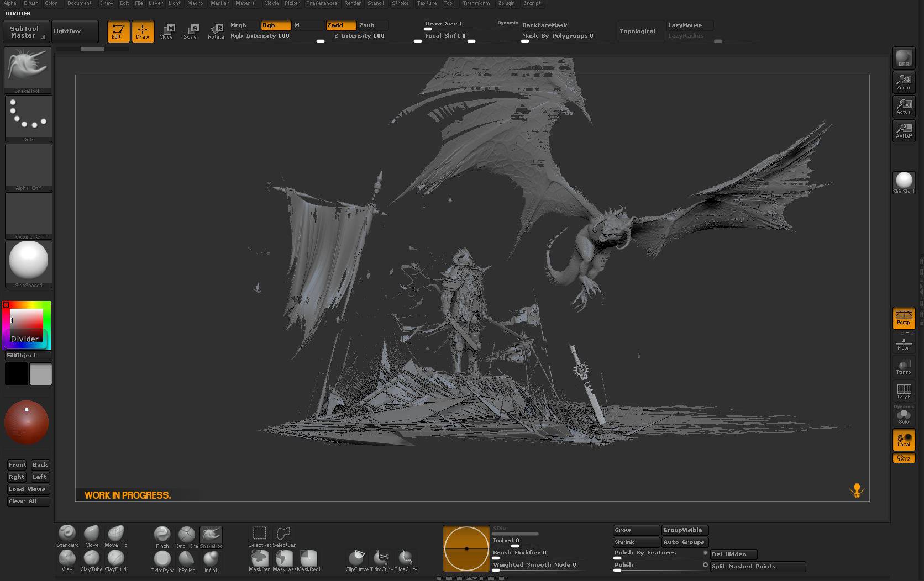Open the Tool menu

coord(448,3)
